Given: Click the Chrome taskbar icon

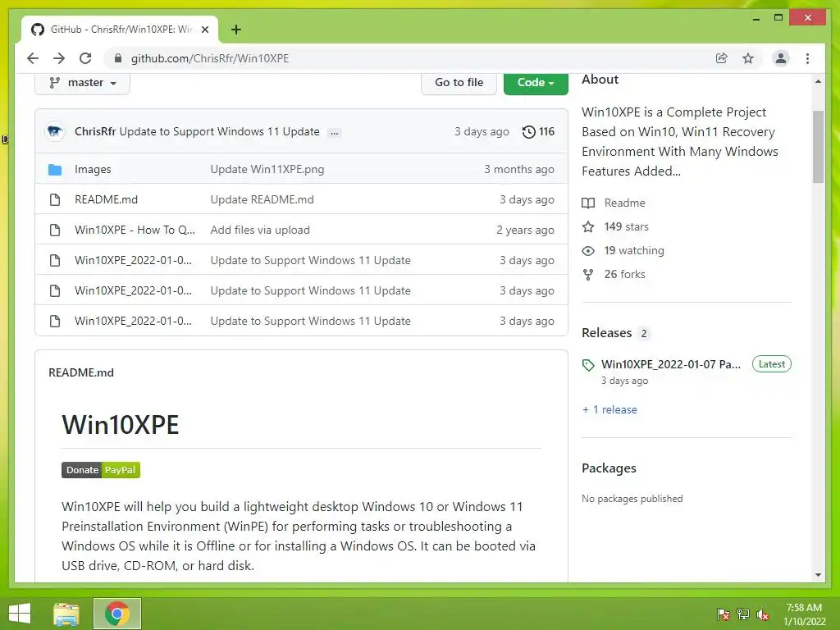Looking at the screenshot, I should (116, 614).
